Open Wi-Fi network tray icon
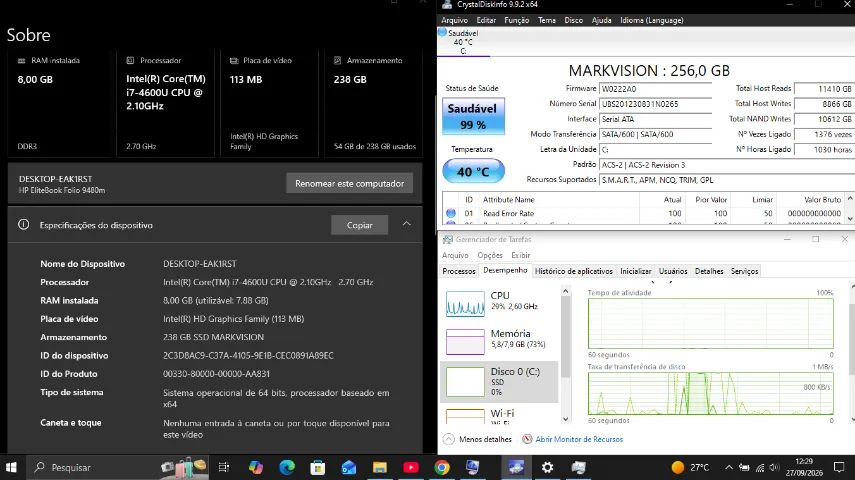Image resolution: width=855 pixels, height=480 pixels. pyautogui.click(x=760, y=467)
